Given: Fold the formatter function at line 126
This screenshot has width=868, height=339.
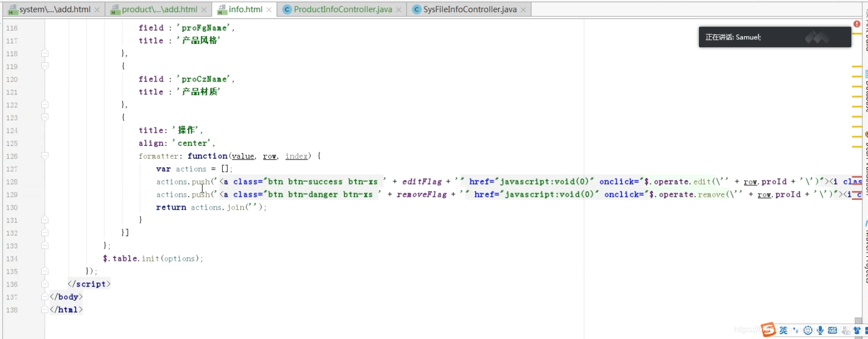Looking at the screenshot, I should 45,155.
